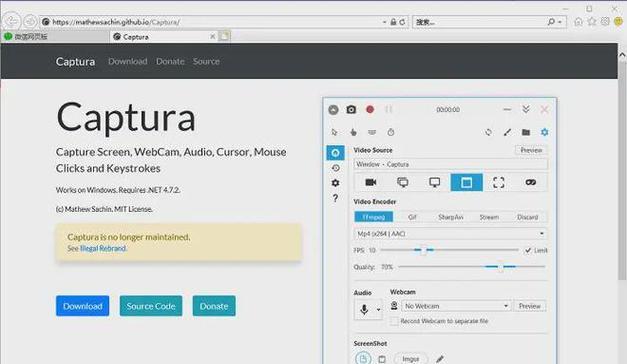Click the FPS slider handle
Image resolution: width=627 pixels, height=364 pixels.
tap(423, 250)
